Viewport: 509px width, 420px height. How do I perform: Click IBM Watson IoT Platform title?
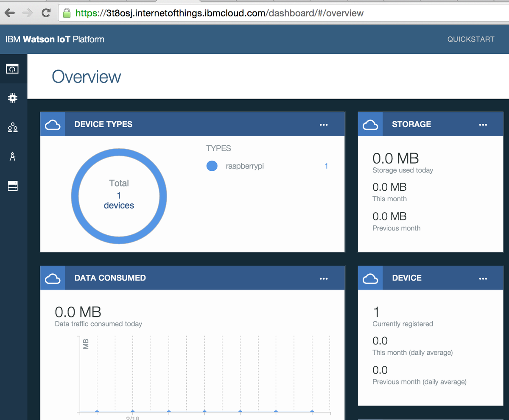tap(55, 39)
